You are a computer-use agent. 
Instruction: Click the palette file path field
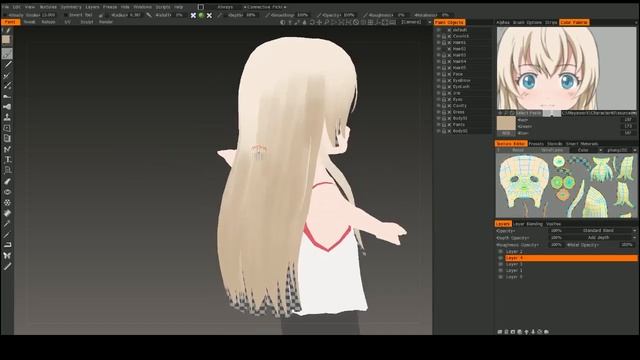coord(599,113)
